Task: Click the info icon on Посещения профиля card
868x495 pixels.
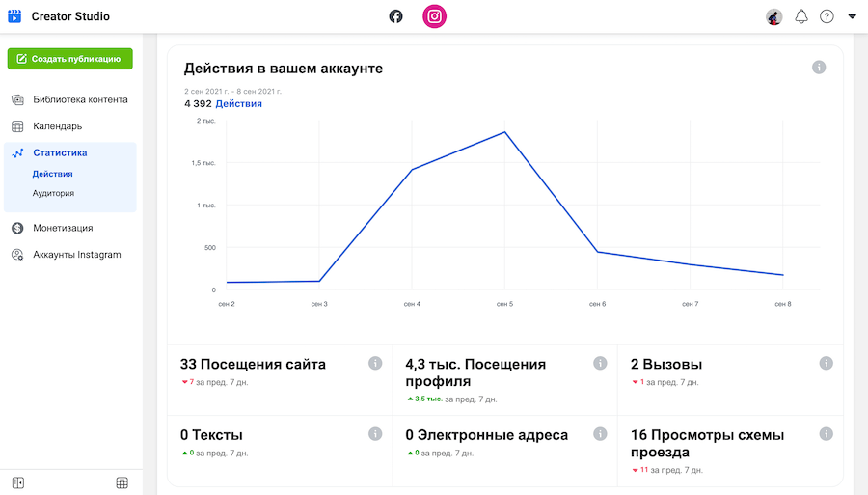Action: pos(600,363)
